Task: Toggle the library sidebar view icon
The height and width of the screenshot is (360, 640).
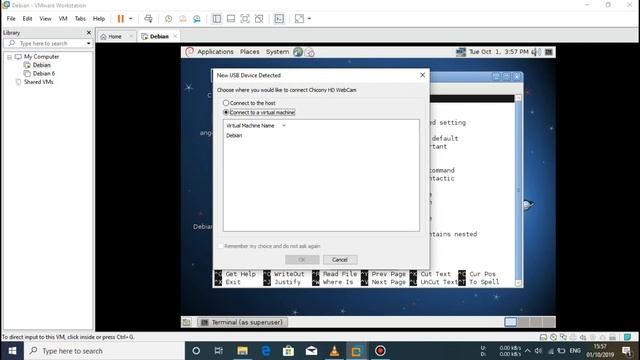Action: [x=217, y=19]
